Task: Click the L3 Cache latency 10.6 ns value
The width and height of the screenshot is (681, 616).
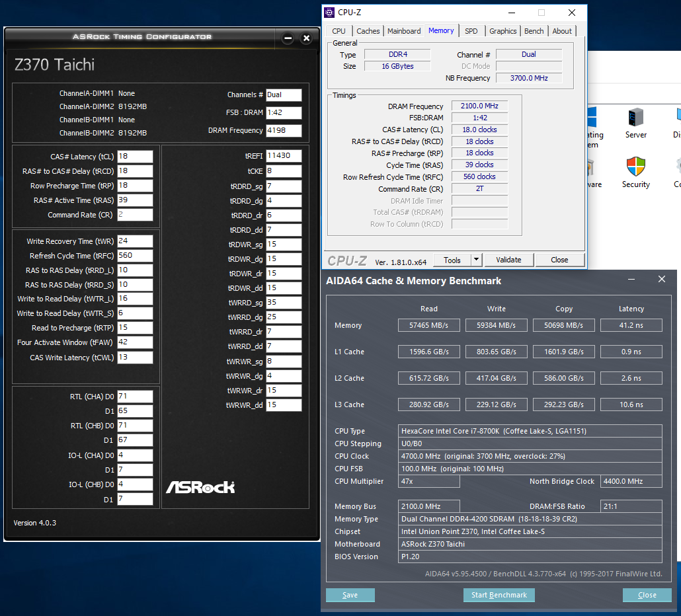Action: click(x=631, y=404)
